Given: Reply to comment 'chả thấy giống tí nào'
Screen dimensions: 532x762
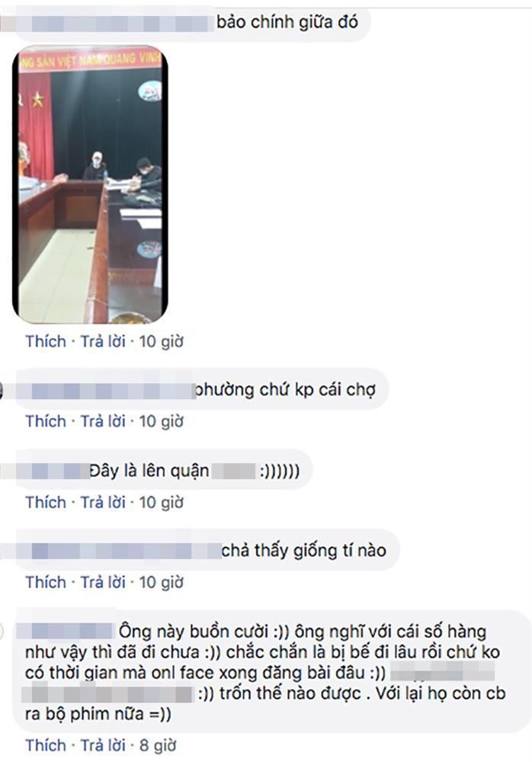Looking at the screenshot, I should [x=103, y=581].
